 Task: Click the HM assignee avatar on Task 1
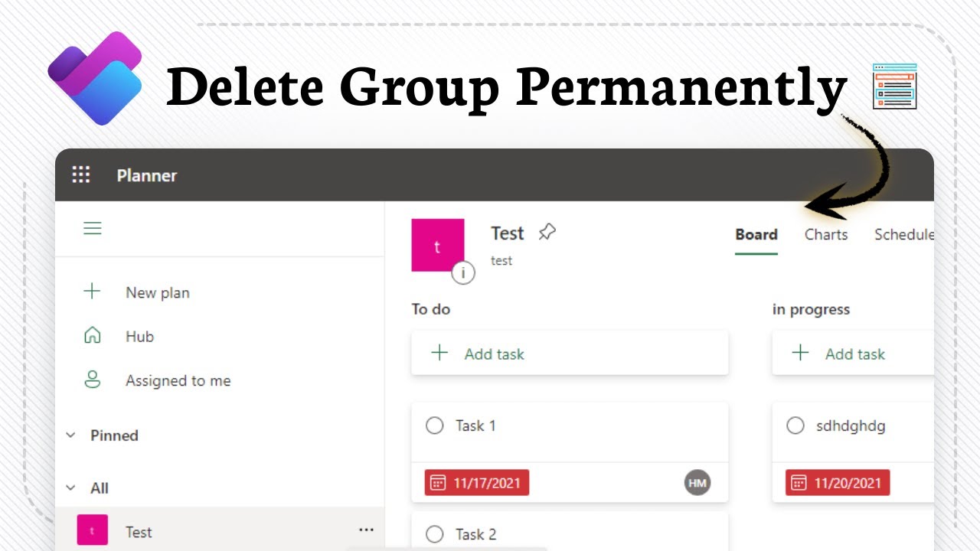click(697, 482)
